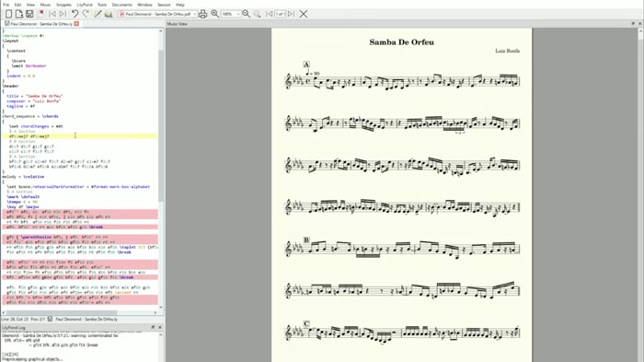
Task: Click the editor vertical scrollbar
Action: click(161, 125)
